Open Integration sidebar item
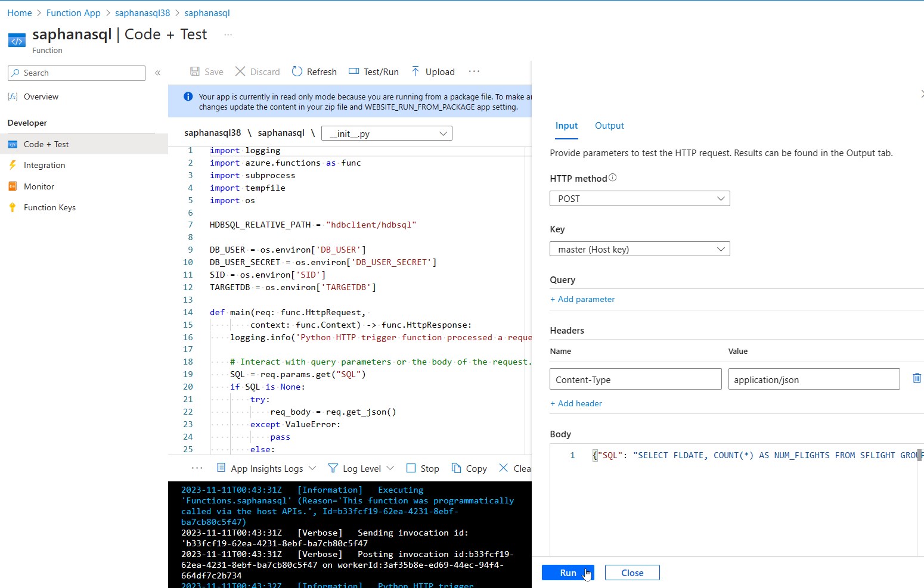Image resolution: width=924 pixels, height=588 pixels. click(44, 165)
